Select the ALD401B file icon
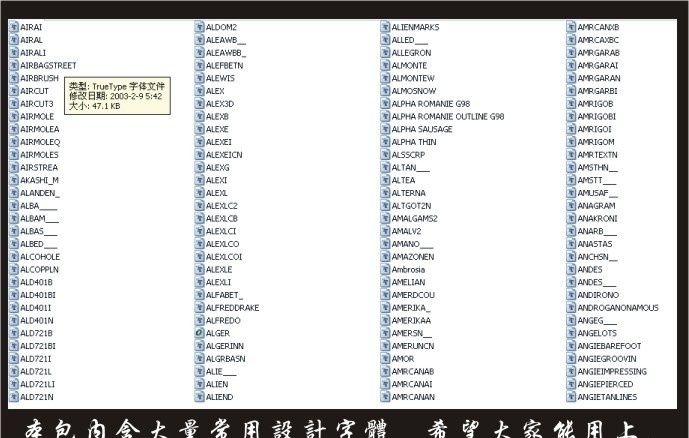Viewport: 689px width, 438px height. pos(14,282)
